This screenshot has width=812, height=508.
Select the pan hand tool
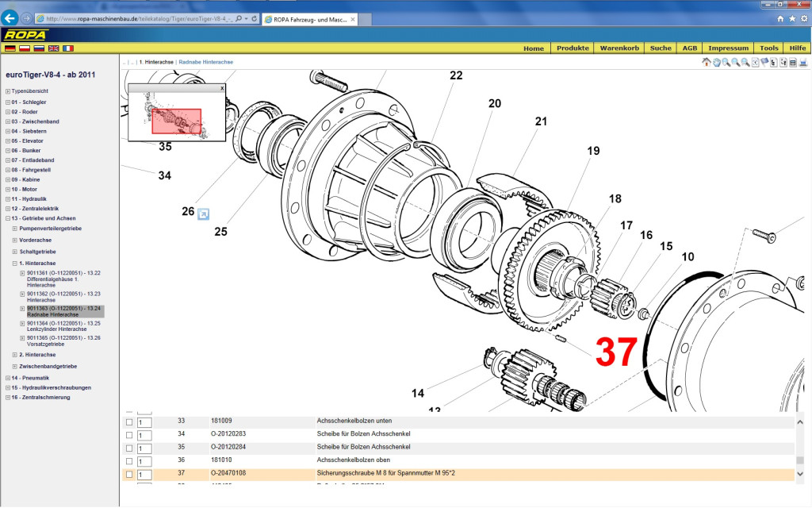point(716,62)
